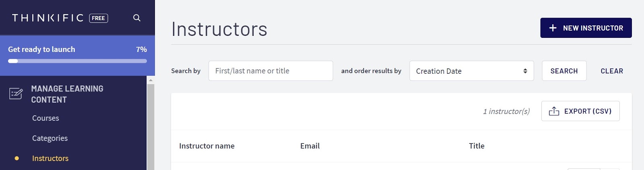This screenshot has height=170, width=644.
Task: Click the dropdown arrows on order selector
Action: pyautogui.click(x=525, y=71)
